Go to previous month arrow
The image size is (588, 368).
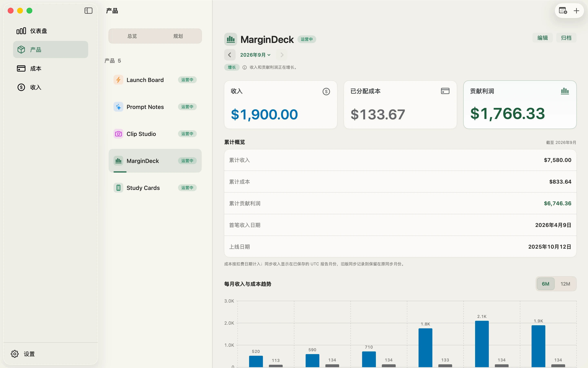tap(230, 55)
